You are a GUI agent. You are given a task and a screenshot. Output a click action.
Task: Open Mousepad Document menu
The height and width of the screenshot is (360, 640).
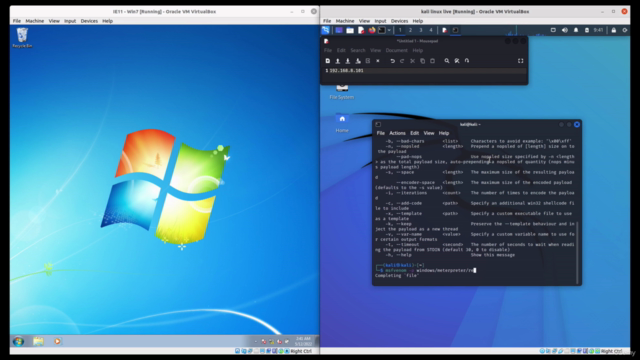[x=396, y=51]
